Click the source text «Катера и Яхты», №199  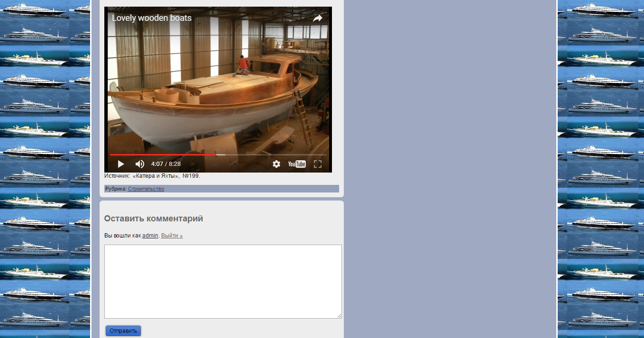[x=166, y=176]
